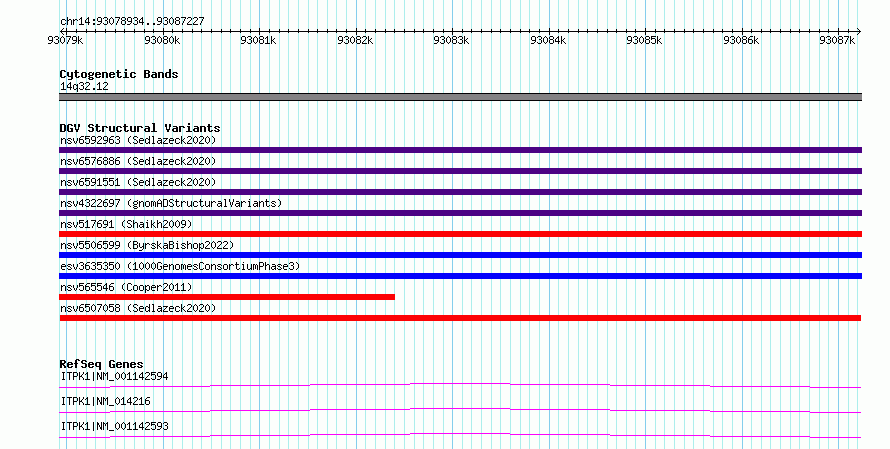Click the nsv565546 (Cooper2011) label
890x449 pixels.
coord(126,287)
